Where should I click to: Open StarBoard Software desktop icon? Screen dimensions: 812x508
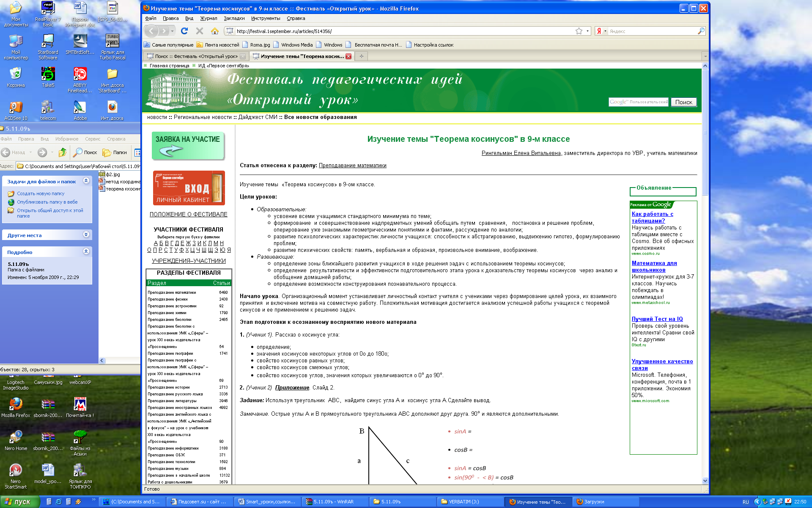pos(48,47)
